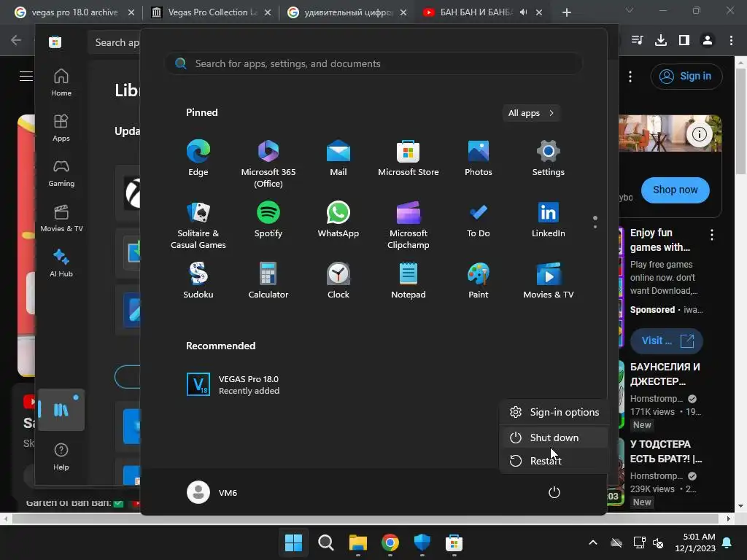This screenshot has height=560, width=747.
Task: Open taskbar clock showing 5:01 AM
Action: click(x=695, y=542)
